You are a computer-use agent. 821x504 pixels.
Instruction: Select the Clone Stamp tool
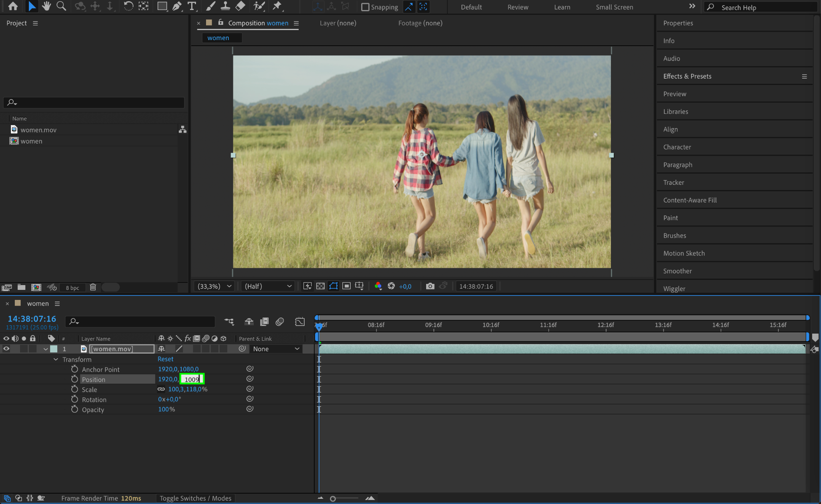point(225,6)
